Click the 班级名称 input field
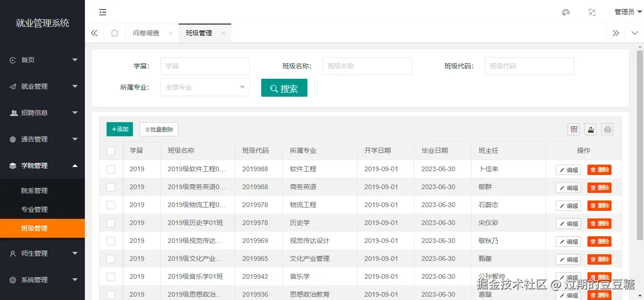Screen dimensions: 644x300 (367, 66)
